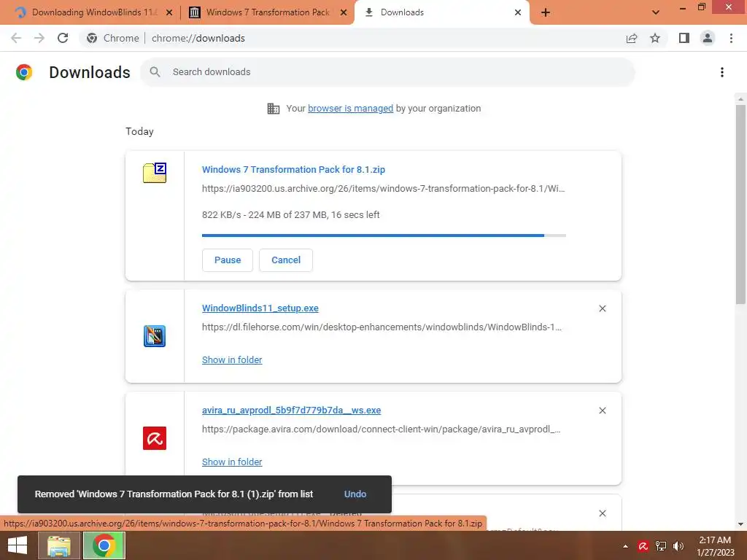Select the Downloads tab

(x=441, y=12)
